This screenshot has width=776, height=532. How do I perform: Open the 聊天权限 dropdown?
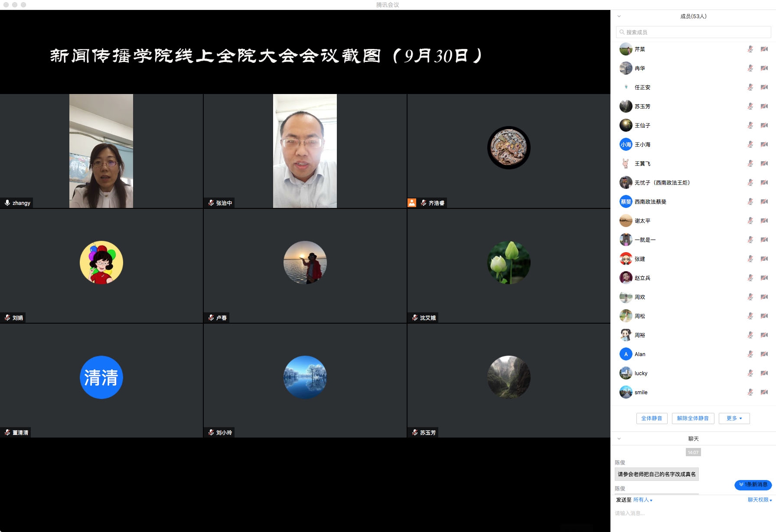(760, 500)
